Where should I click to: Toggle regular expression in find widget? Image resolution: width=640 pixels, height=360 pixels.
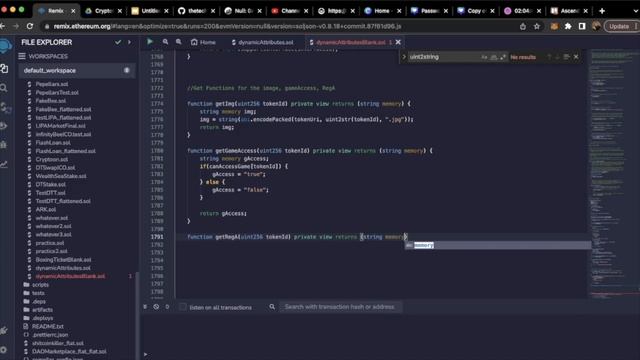coord(503,57)
